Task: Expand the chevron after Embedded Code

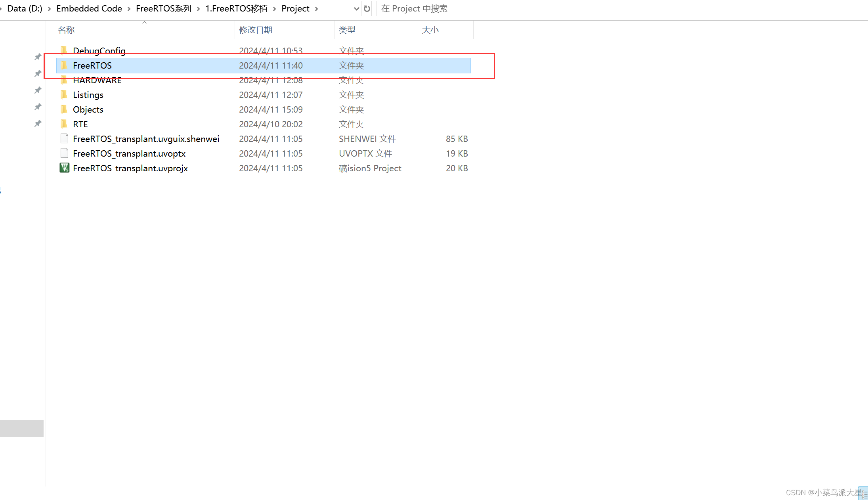Action: pyautogui.click(x=129, y=9)
